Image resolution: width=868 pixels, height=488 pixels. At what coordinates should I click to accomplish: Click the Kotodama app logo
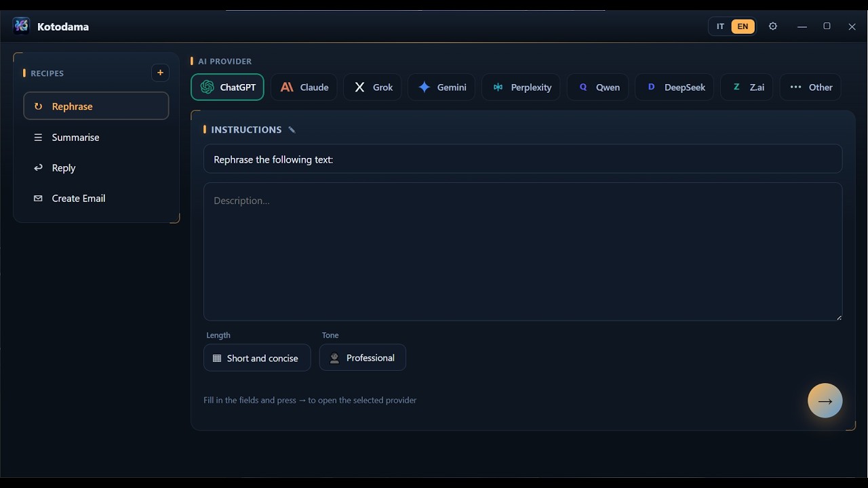(21, 26)
